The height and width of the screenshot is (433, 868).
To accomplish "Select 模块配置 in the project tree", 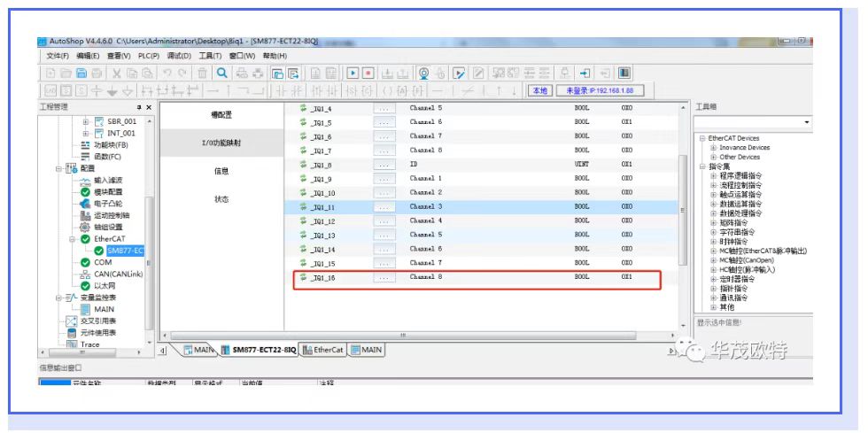I will 108,191.
